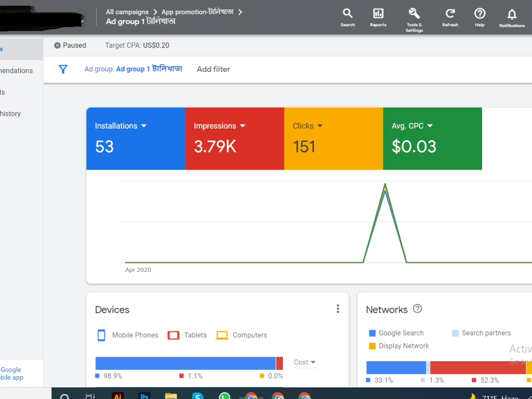Viewport: 532px width, 399px height.
Task: Click the chart peak data point
Action: tap(385, 184)
